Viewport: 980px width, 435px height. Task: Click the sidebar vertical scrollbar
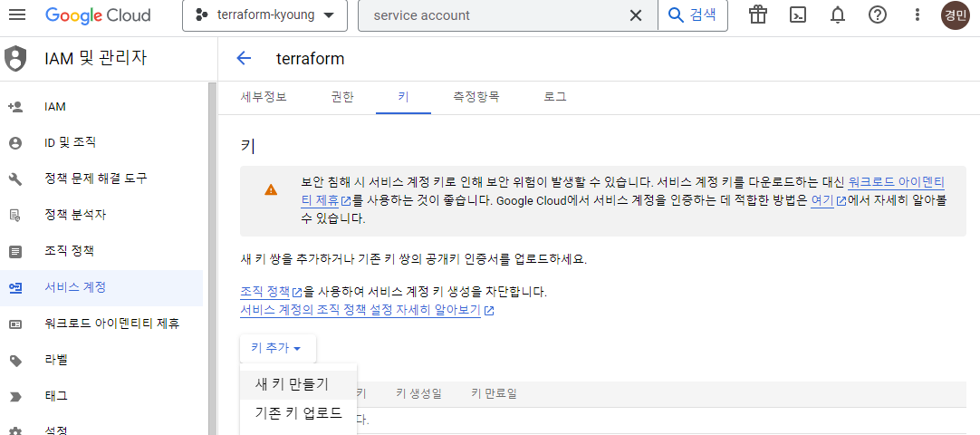[212, 259]
